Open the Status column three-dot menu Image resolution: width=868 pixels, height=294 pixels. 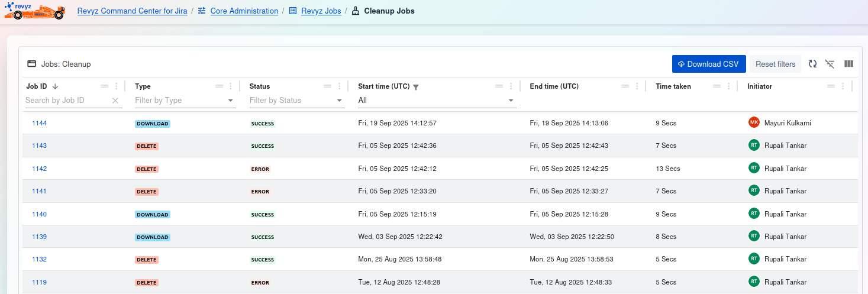click(339, 86)
